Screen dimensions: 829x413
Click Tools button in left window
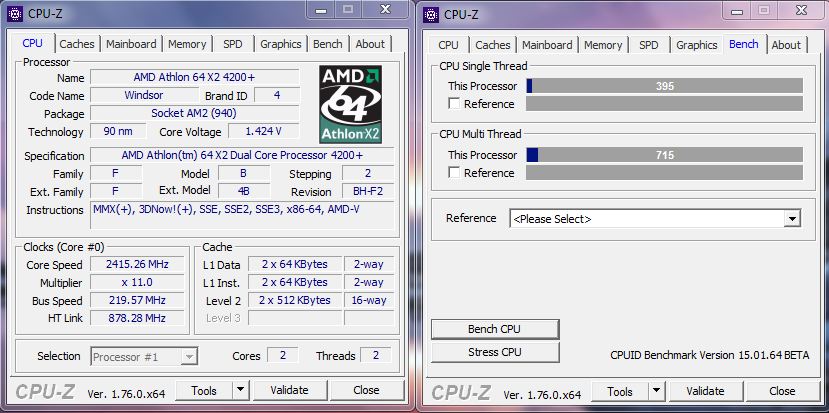click(204, 390)
